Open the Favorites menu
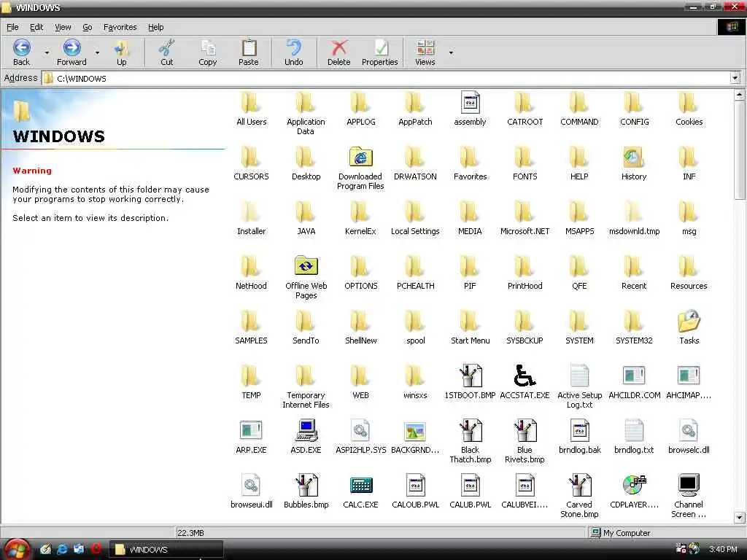This screenshot has height=560, width=747. [120, 27]
